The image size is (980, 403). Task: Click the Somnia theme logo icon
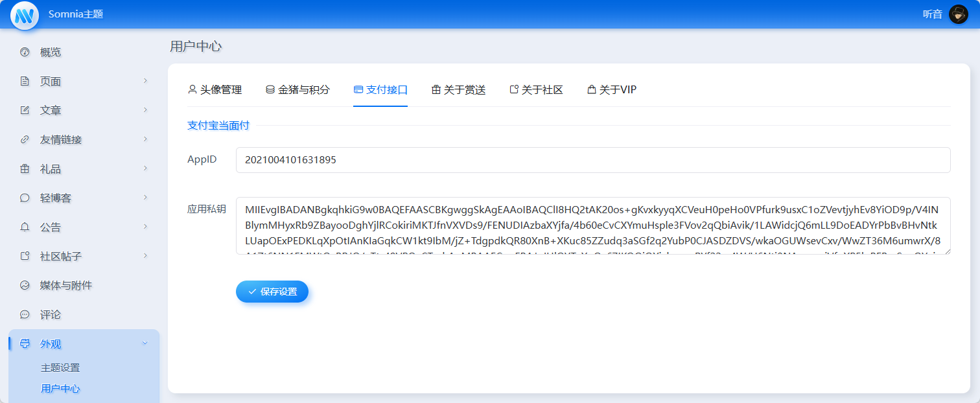pyautogui.click(x=25, y=15)
